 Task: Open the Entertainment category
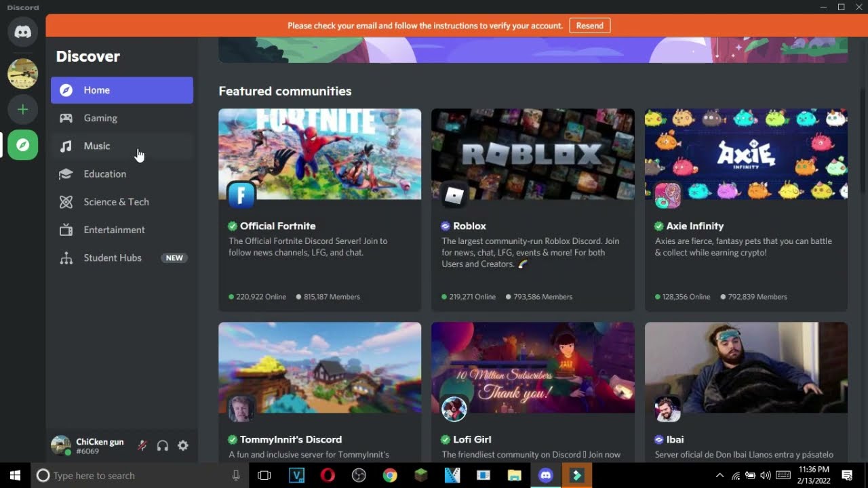point(122,230)
